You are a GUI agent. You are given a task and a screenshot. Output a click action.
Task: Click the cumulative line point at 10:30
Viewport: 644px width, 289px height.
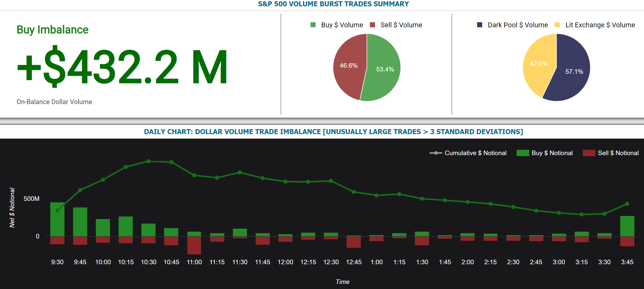149,161
